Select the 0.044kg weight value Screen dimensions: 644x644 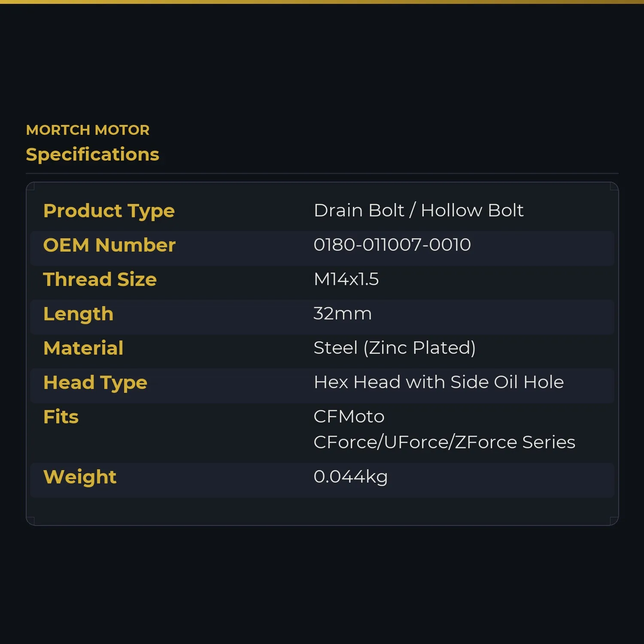[351, 477]
